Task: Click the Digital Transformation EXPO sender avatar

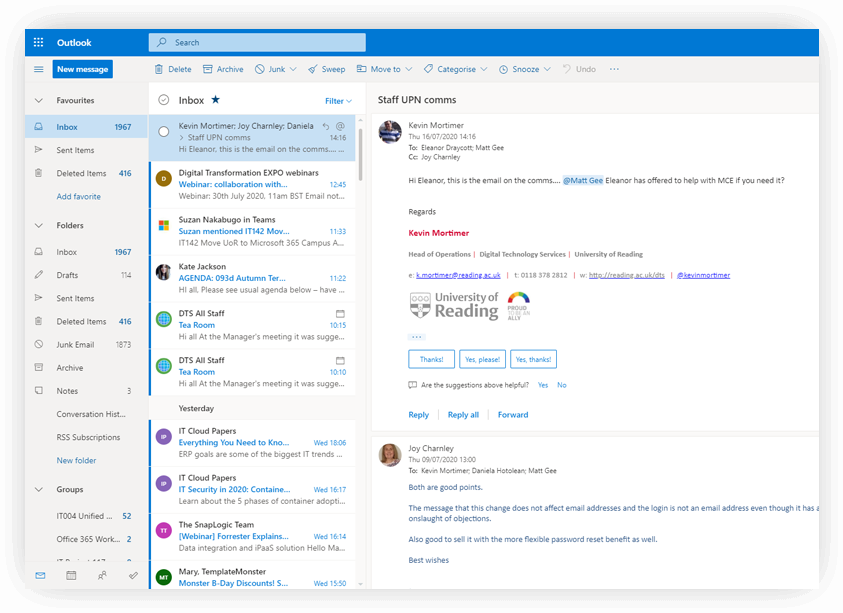Action: [x=164, y=178]
